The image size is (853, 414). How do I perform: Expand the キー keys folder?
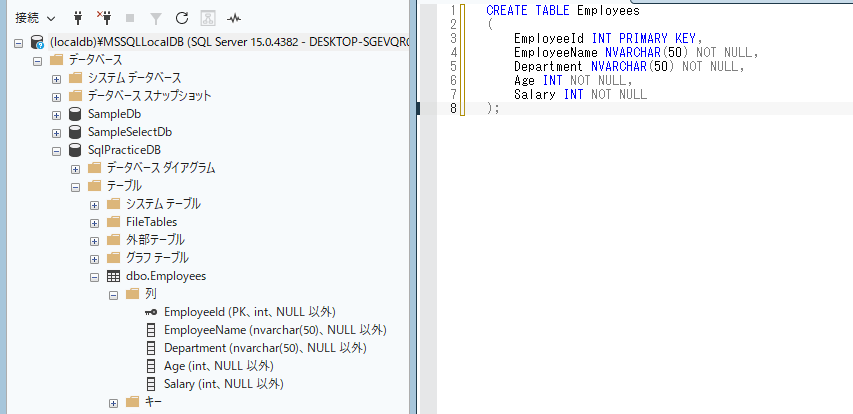(114, 403)
